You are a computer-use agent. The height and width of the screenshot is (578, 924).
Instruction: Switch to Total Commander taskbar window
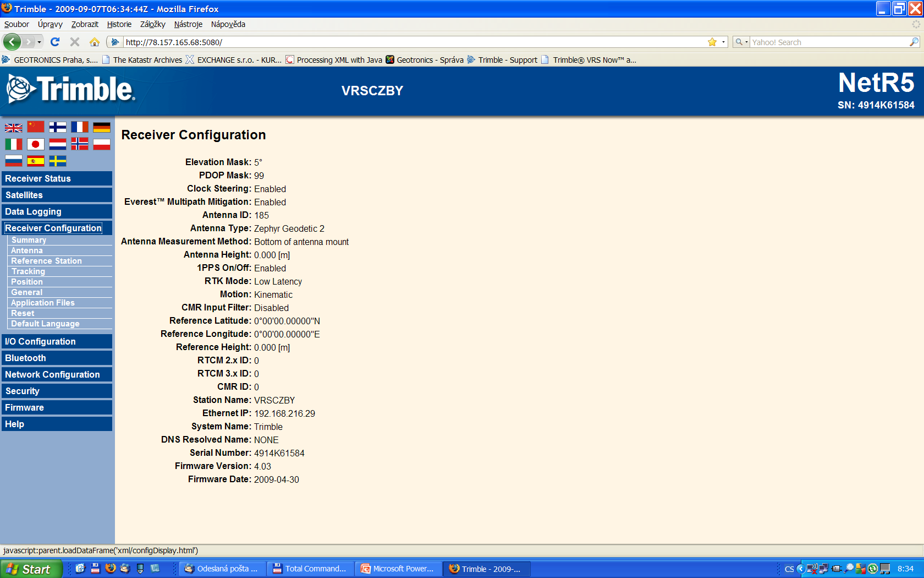pos(310,569)
